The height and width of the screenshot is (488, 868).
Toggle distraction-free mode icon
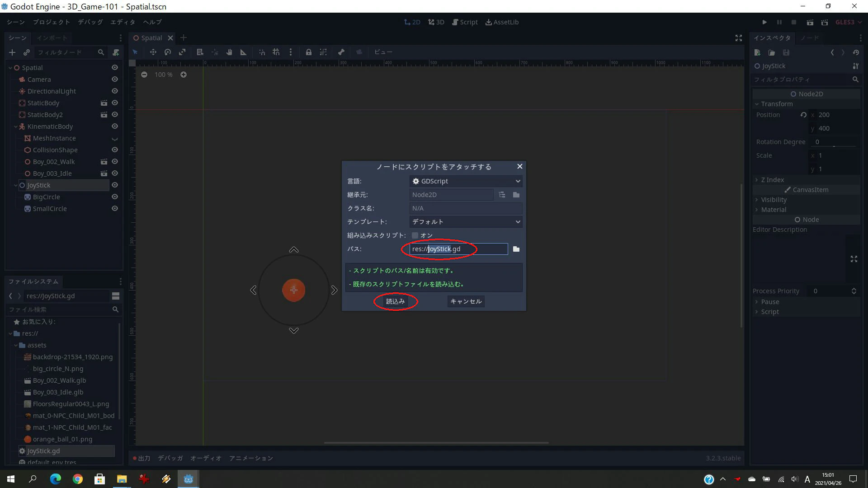click(739, 38)
